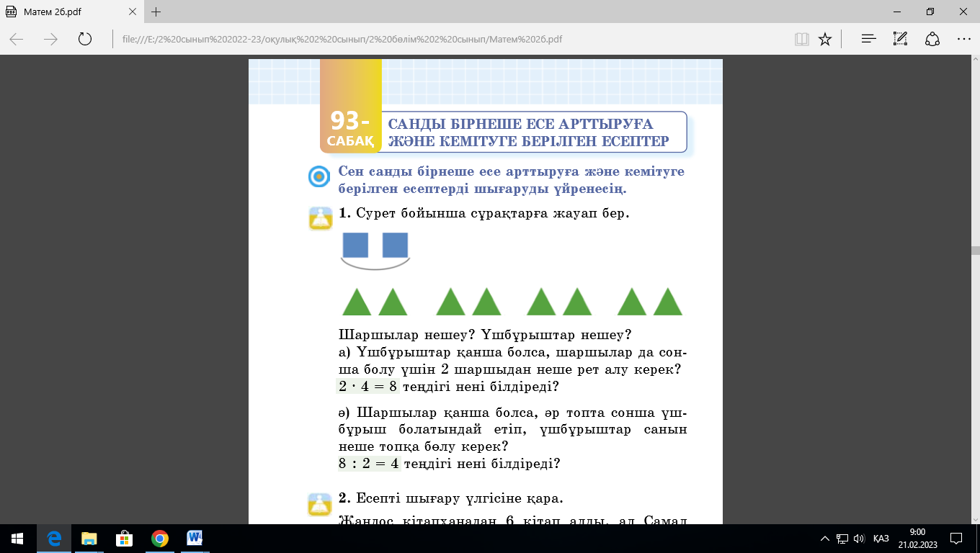Open Reading view from address bar
The image size is (980, 553).
click(x=801, y=39)
